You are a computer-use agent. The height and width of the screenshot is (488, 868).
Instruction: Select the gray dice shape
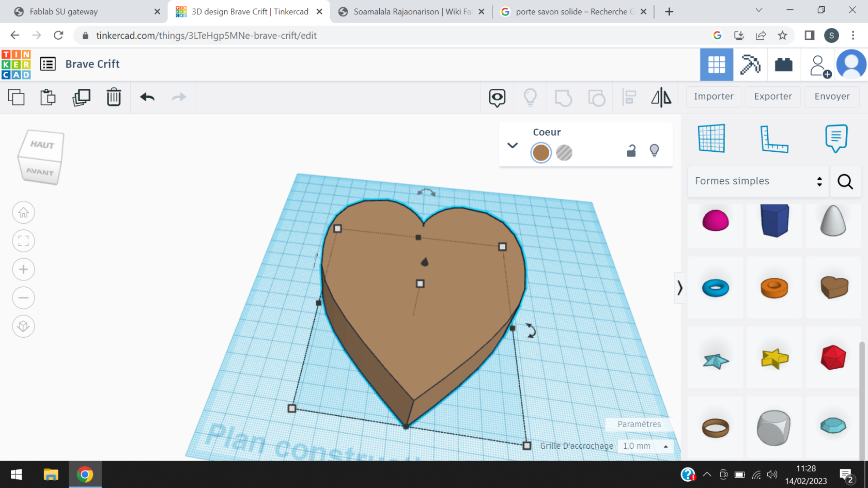click(x=773, y=428)
